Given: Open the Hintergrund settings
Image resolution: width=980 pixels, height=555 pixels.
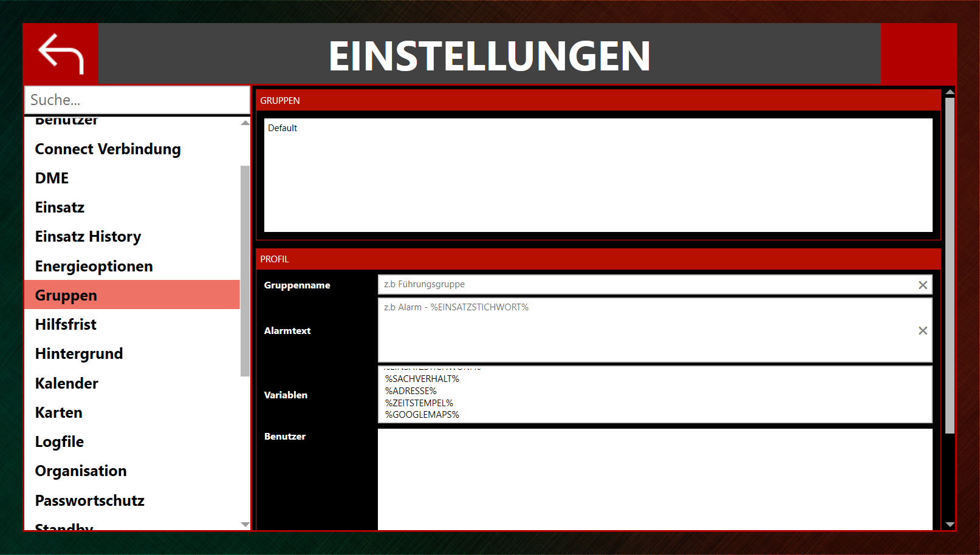Looking at the screenshot, I should coord(79,353).
